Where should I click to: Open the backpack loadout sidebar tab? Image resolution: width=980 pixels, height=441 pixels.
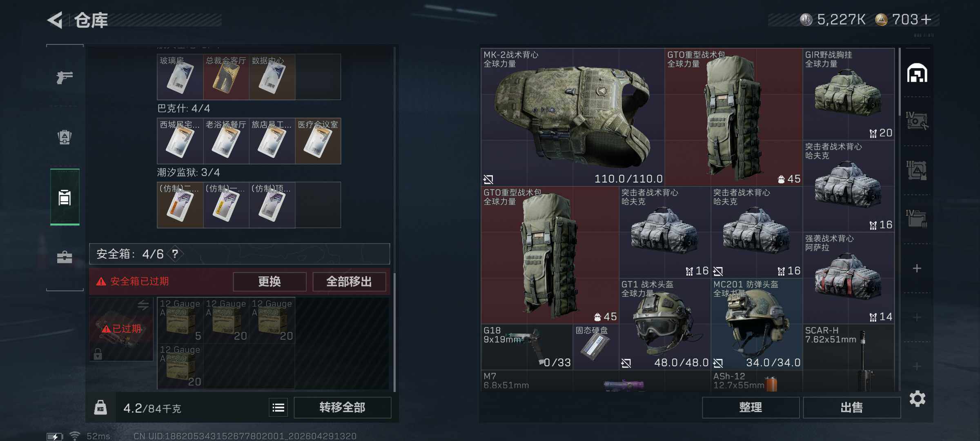tap(65, 137)
